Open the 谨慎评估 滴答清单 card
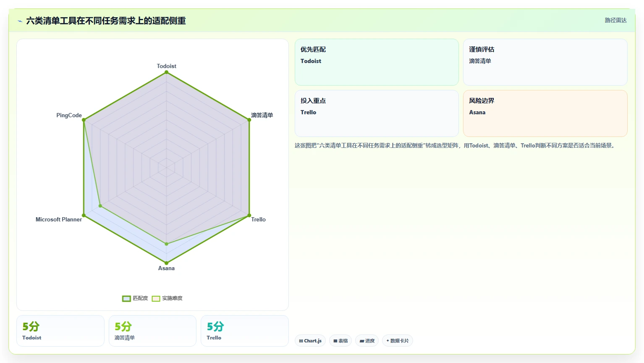This screenshot has width=644, height=363. pos(545,62)
